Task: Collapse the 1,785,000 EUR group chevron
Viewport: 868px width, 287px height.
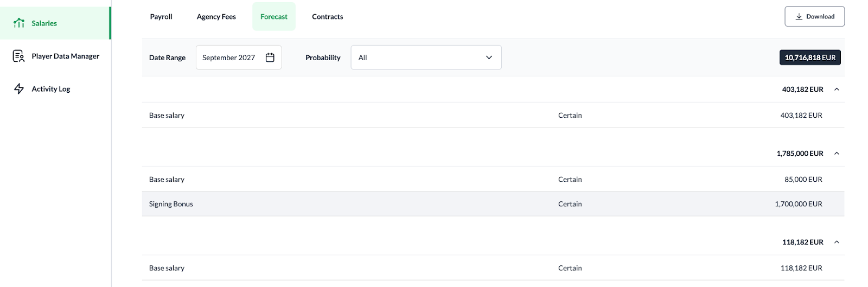Action: (837, 154)
